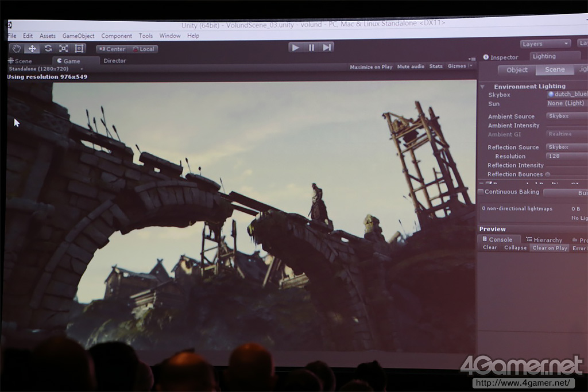This screenshot has width=588, height=392.
Task: Clear the Console log
Action: tap(490, 248)
